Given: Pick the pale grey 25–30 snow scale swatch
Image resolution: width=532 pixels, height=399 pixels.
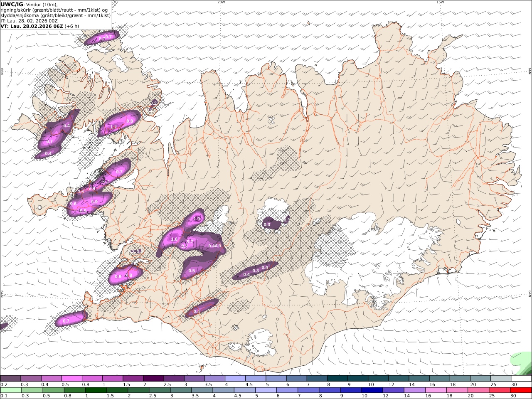Looking at the screenshot, I should tap(501, 379).
